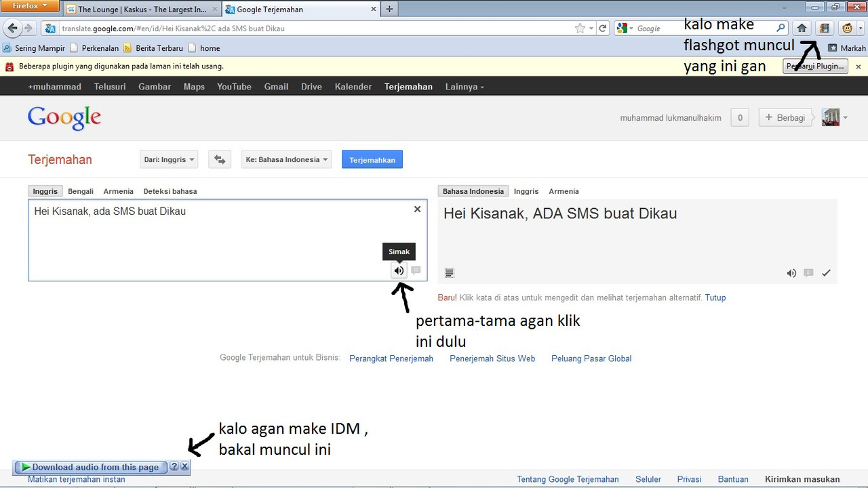Open Maps in Google bar
This screenshot has width=868, height=488.
tap(194, 87)
